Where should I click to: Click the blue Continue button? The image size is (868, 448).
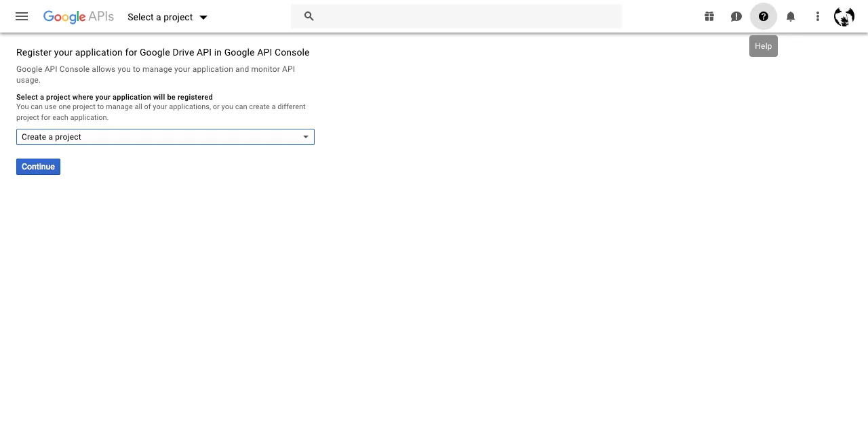38,167
